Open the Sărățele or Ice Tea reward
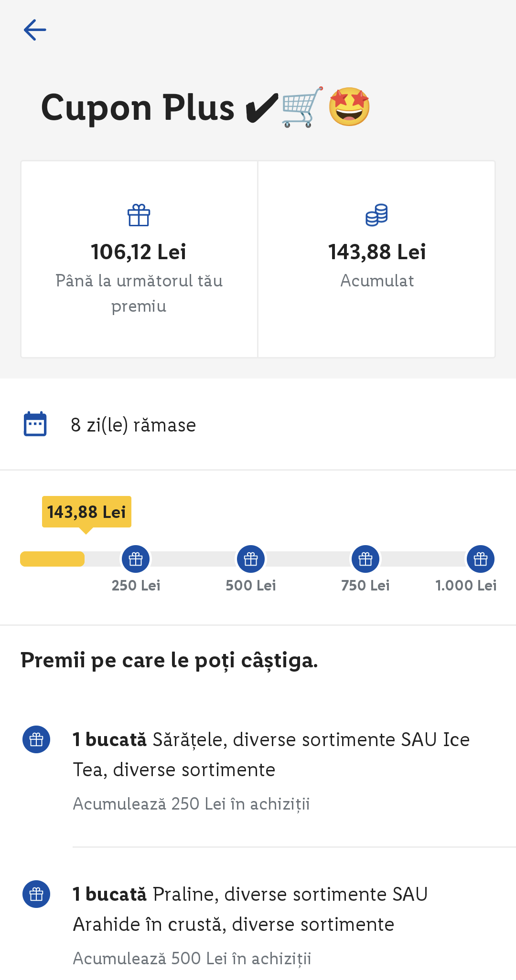 point(271,754)
